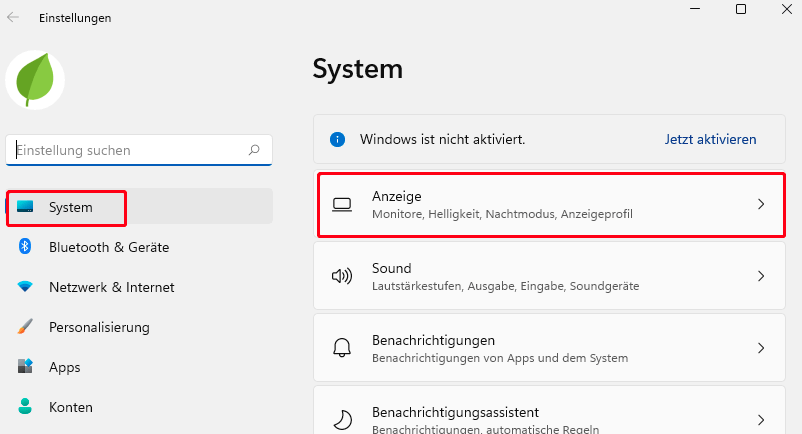802x434 pixels.
Task: Click the Benachrichtigungen bell icon
Action: 343,348
